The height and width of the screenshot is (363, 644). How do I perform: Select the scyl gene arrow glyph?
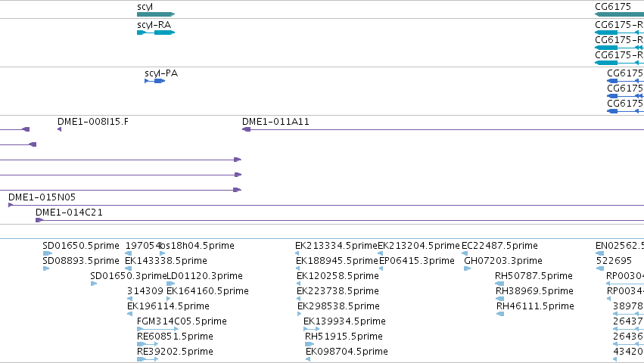[x=156, y=14]
